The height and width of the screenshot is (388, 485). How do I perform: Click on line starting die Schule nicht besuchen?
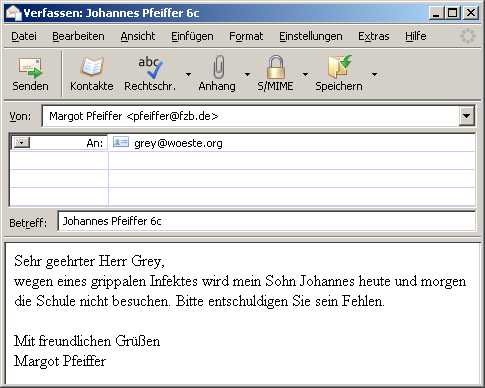(x=199, y=301)
